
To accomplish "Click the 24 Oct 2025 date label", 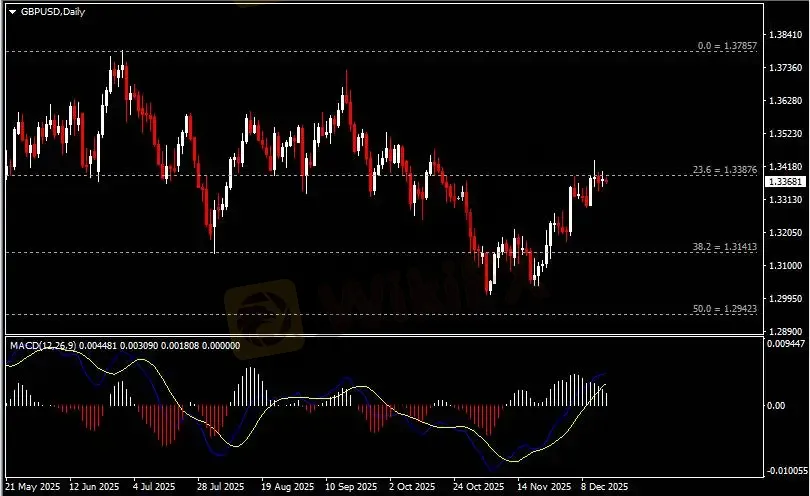I will [x=478, y=487].
